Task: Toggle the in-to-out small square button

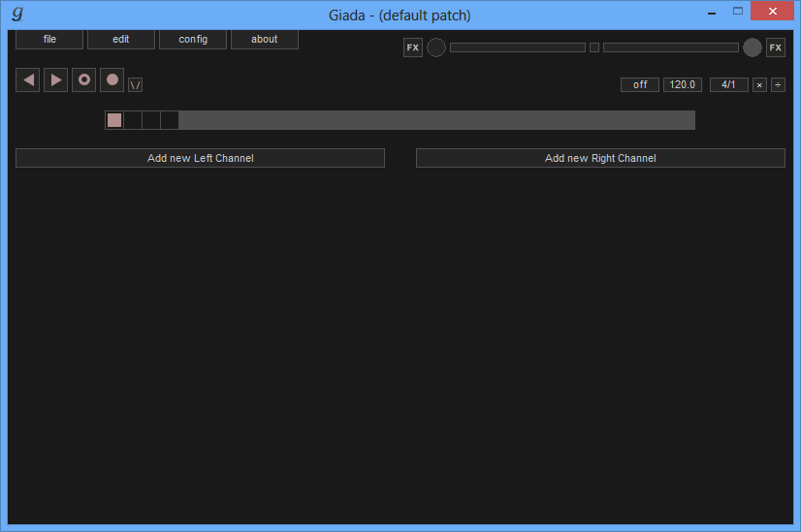Action: (594, 47)
